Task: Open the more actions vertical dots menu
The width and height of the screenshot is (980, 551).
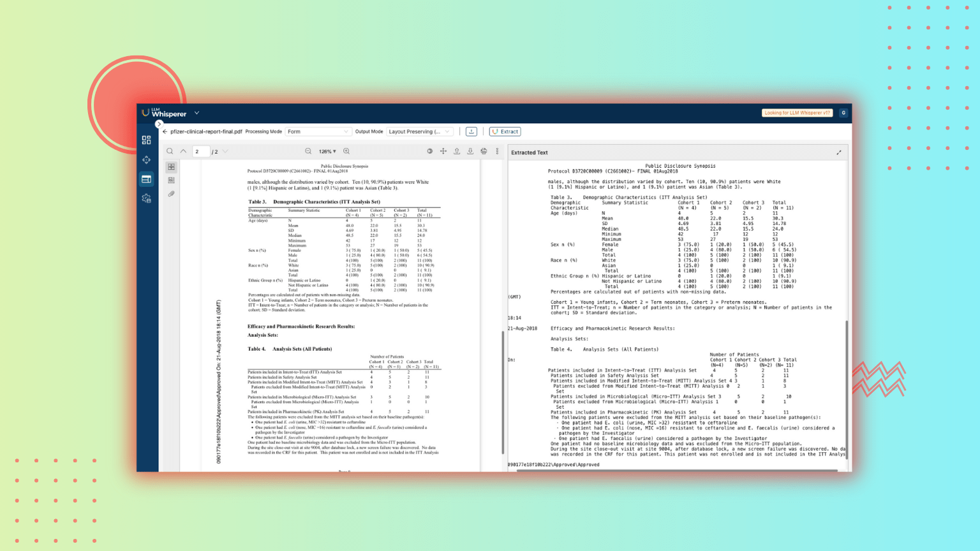Action: (497, 151)
